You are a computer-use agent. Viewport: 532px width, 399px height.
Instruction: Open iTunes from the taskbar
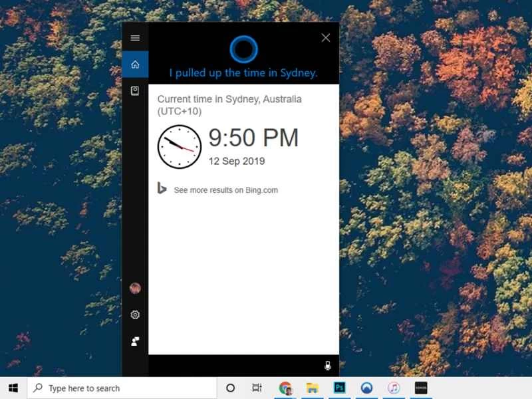point(394,388)
